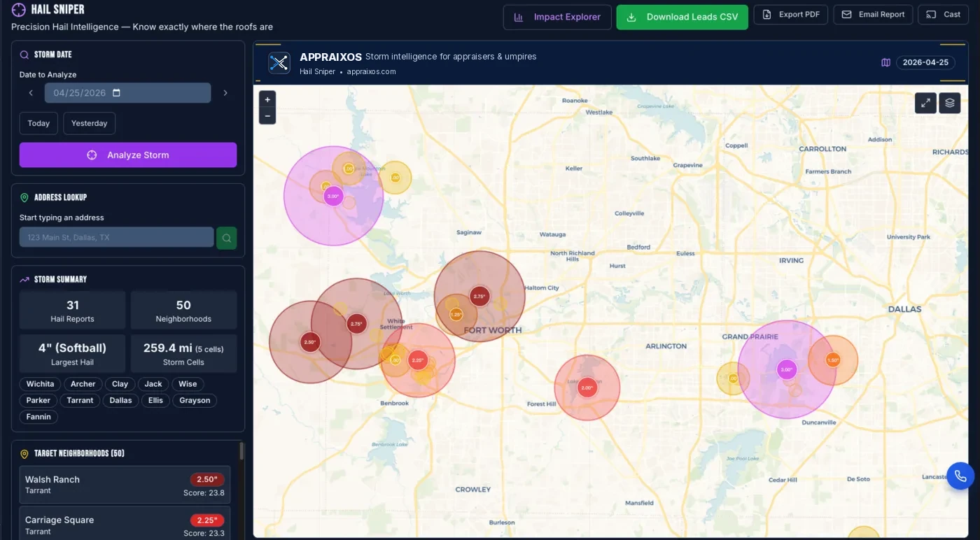Click the 3.00" purple marker in northwest

point(333,196)
